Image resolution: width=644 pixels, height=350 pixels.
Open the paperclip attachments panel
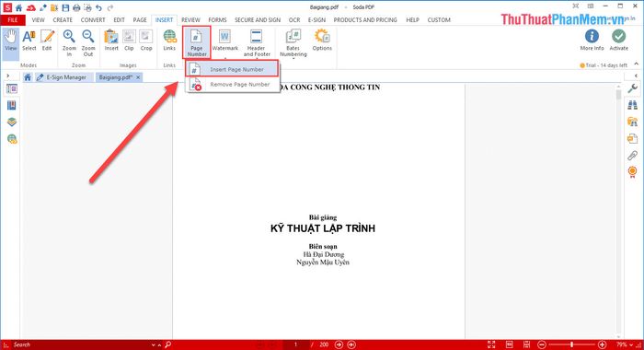tap(633, 156)
